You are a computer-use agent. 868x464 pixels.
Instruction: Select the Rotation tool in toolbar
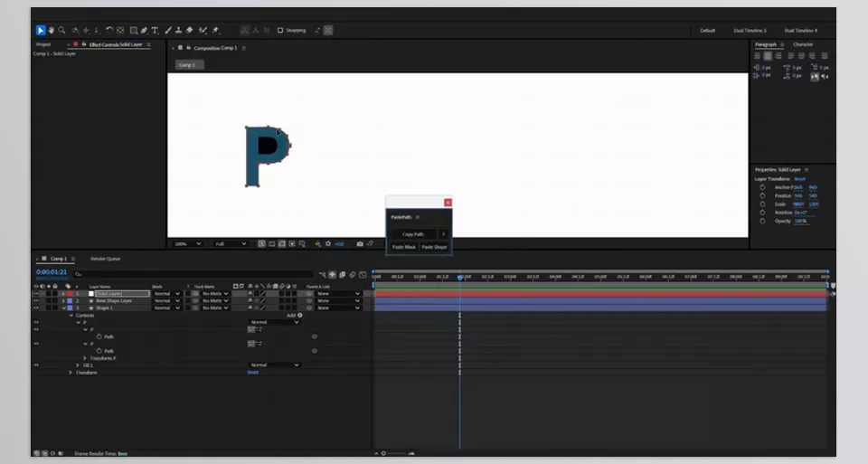pyautogui.click(x=109, y=31)
